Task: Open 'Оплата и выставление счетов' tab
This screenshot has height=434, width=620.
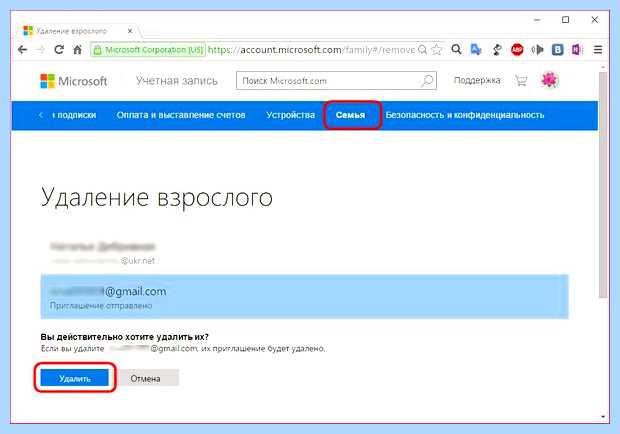Action: [x=181, y=115]
